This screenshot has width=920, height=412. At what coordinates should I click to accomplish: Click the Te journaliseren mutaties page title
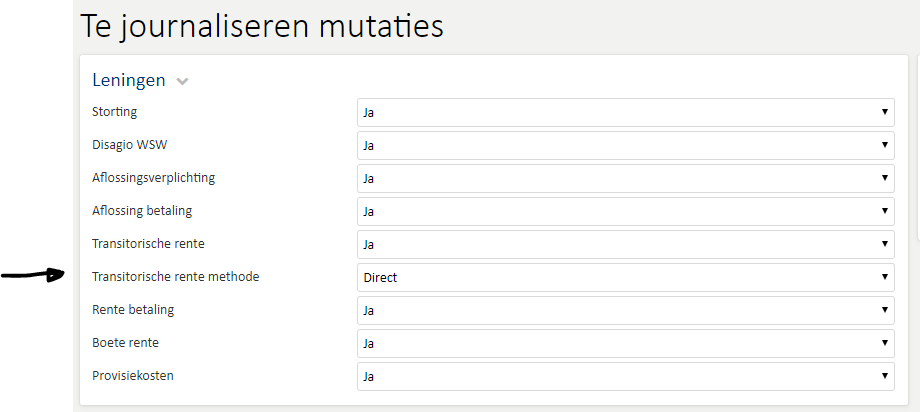262,26
